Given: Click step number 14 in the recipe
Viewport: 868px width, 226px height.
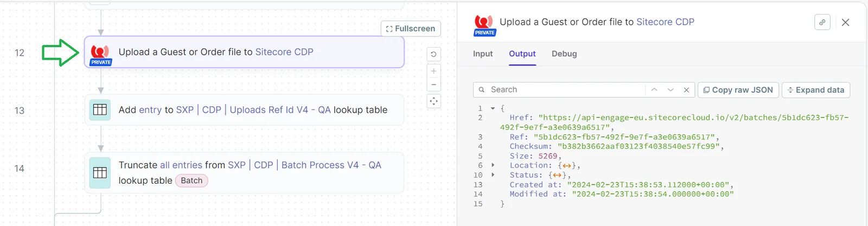Looking at the screenshot, I should [20, 169].
